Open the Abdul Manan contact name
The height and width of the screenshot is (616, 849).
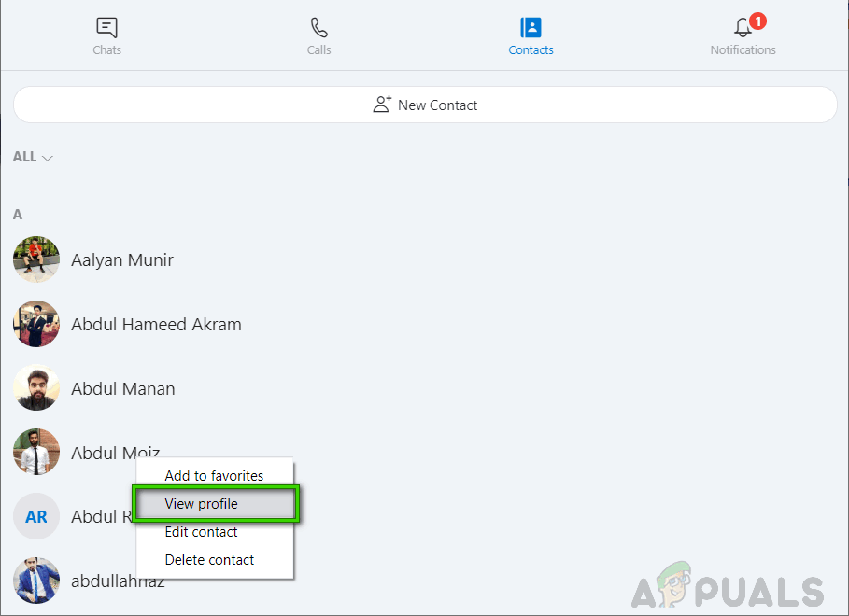click(x=123, y=389)
